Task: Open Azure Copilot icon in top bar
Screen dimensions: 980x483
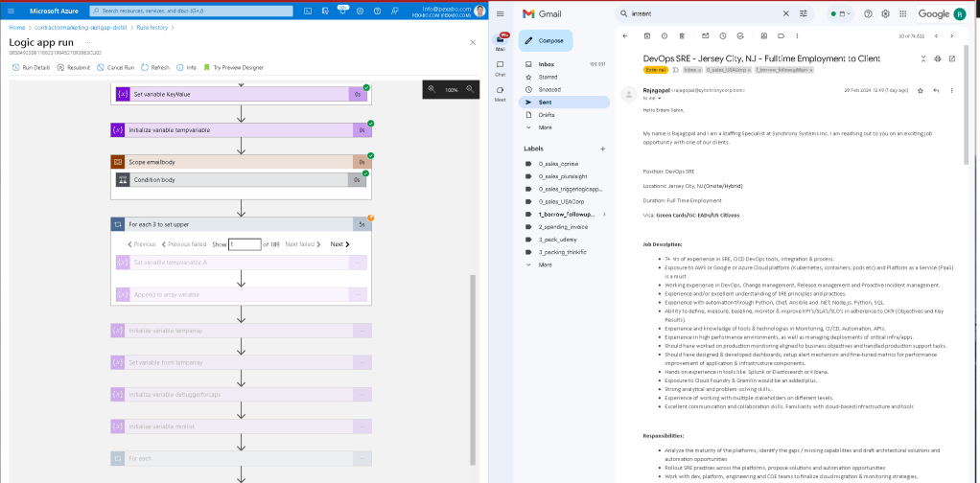Action: pyautogui.click(x=325, y=11)
